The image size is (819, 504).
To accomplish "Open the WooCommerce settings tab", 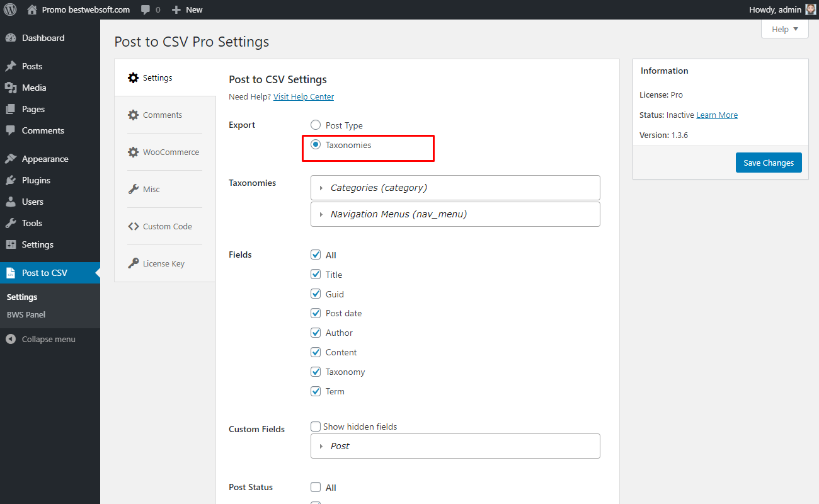I will (164, 152).
